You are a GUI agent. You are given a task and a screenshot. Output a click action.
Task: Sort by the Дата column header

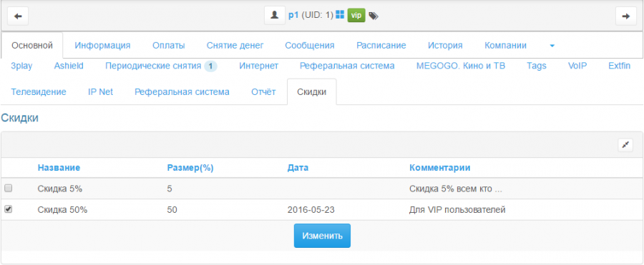298,167
